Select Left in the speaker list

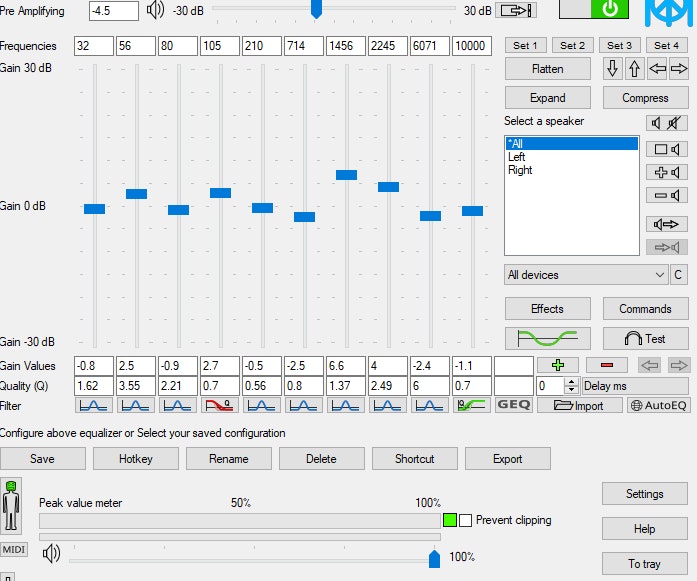coord(517,157)
